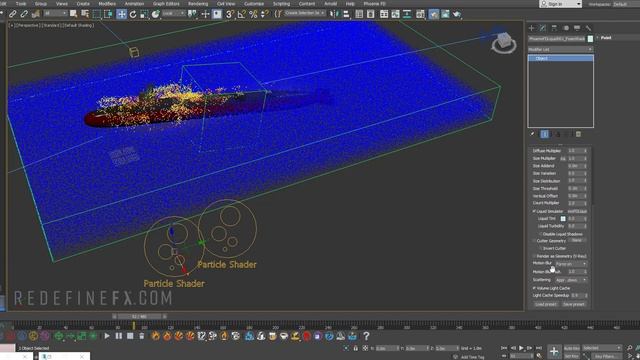Open the Selected key filter dropdown
The height and width of the screenshot is (360, 640).
tap(602, 348)
